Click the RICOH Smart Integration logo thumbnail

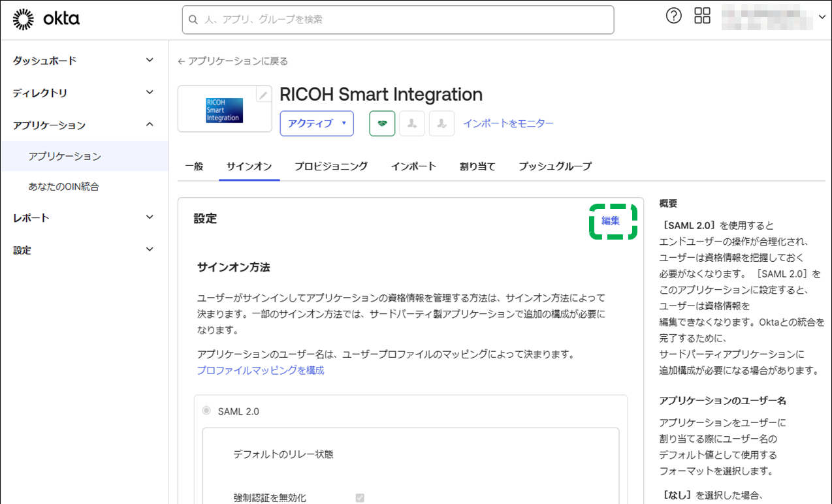[224, 110]
